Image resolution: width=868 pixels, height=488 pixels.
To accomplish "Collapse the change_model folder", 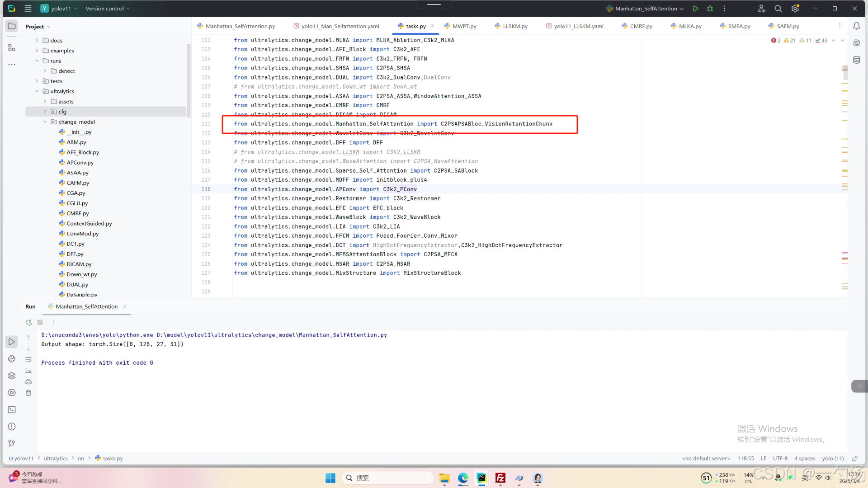I will 45,122.
